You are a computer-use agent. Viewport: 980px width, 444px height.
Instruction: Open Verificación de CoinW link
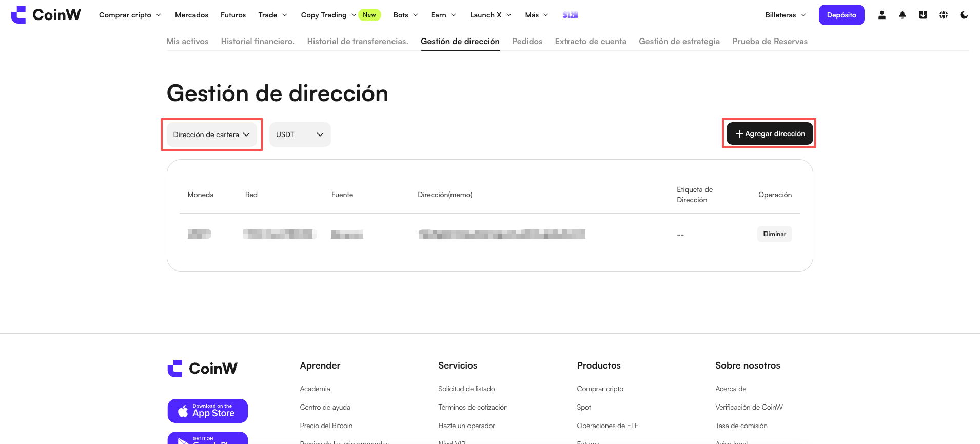tap(749, 407)
